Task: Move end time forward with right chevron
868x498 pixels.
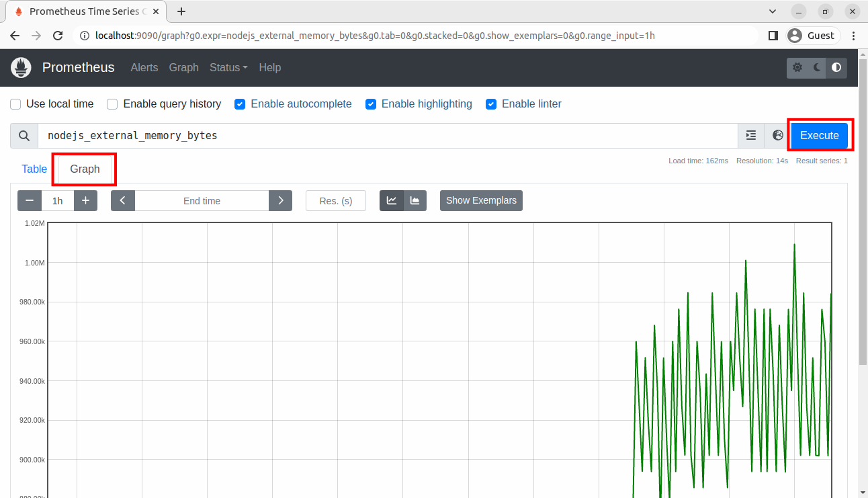Action: [280, 201]
